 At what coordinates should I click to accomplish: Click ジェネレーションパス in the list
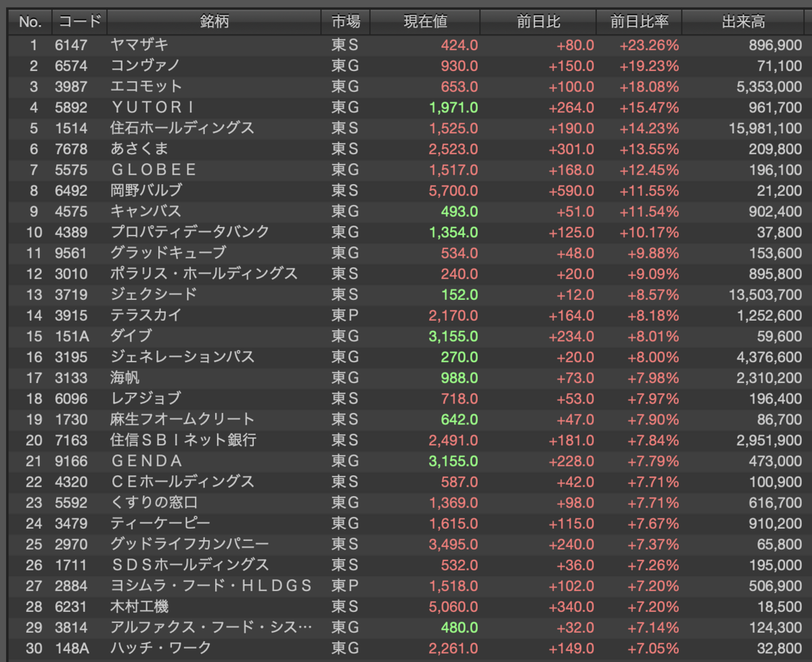(x=183, y=357)
